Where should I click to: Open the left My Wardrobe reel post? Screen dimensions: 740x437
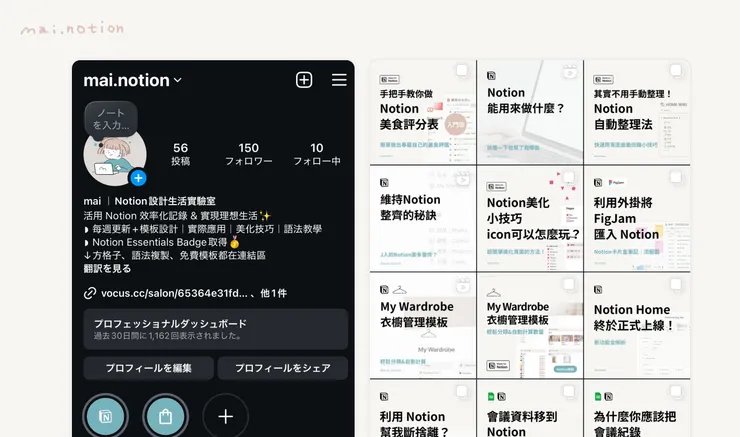tap(423, 326)
